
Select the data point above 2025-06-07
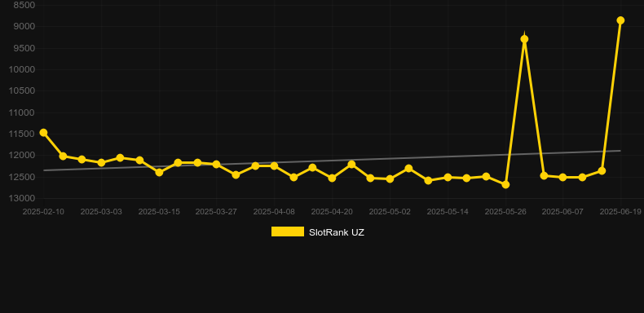[562, 178]
